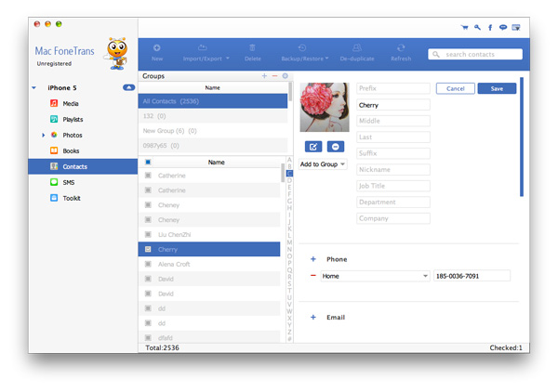Click the Job Title field
The width and height of the screenshot is (558, 392).
(393, 186)
